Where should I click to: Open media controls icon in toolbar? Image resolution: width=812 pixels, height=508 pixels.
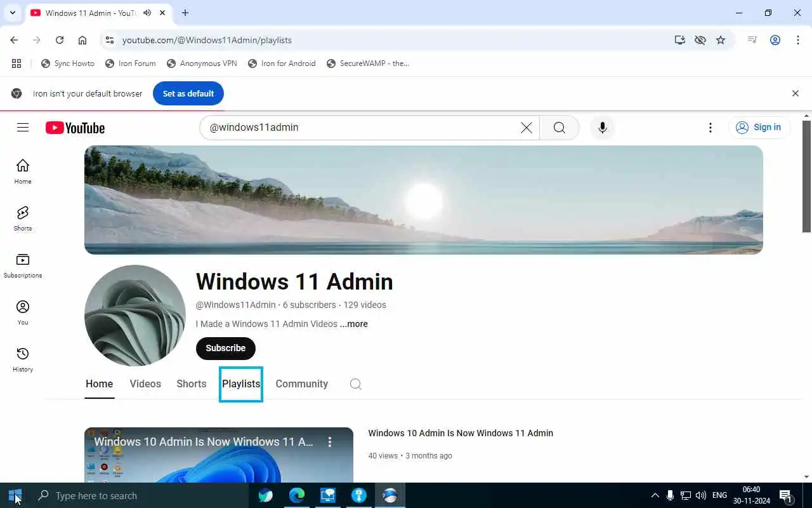pos(752,40)
